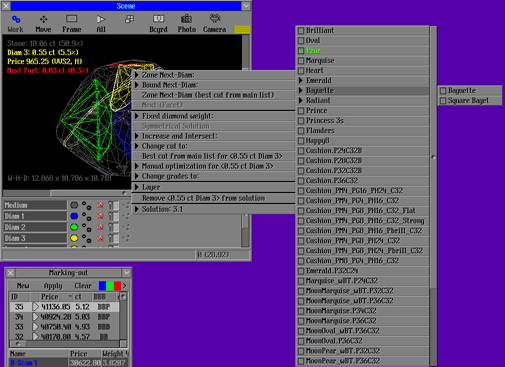The width and height of the screenshot is (505, 367).
Task: Choose Best cut from main list for Diam 3
Action: [x=214, y=156]
